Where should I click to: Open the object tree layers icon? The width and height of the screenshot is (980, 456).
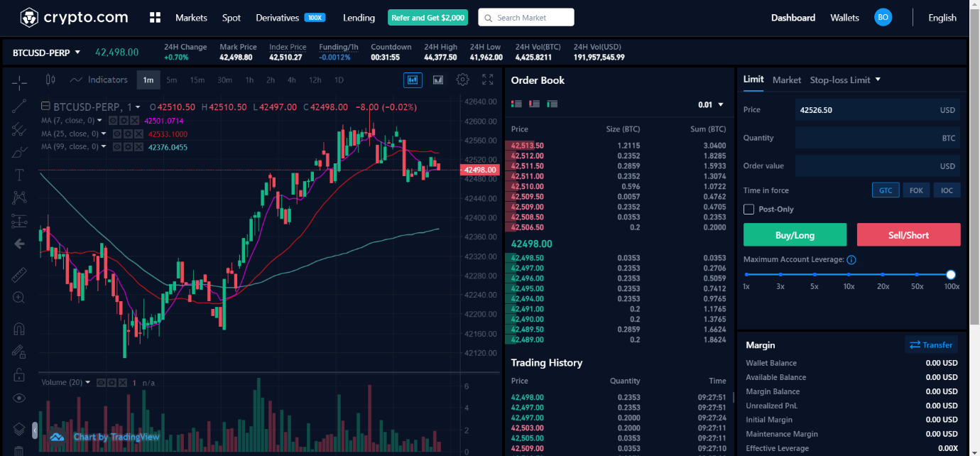19,429
